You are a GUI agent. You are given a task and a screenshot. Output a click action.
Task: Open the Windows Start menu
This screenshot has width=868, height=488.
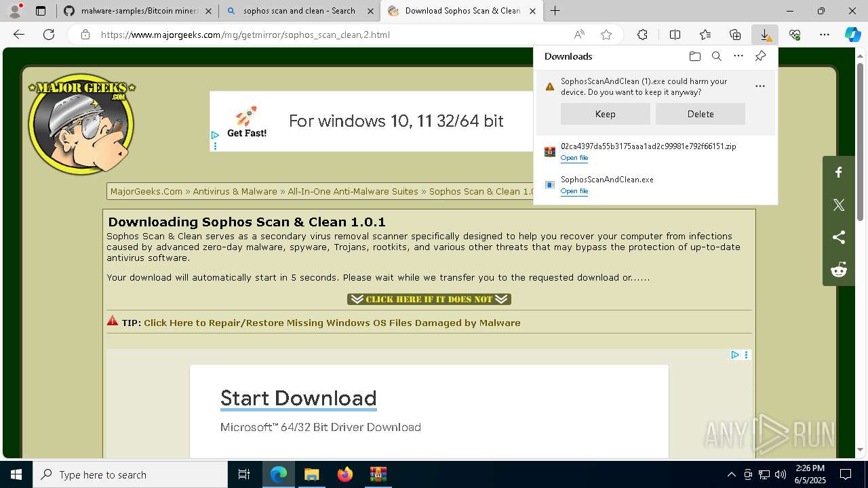pos(16,474)
